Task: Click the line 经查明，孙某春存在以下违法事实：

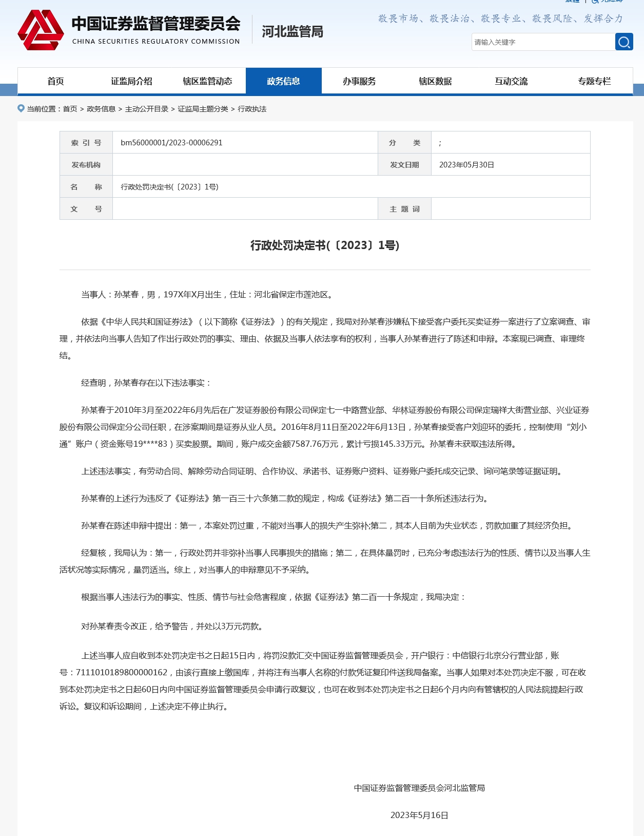Action: pos(146,383)
